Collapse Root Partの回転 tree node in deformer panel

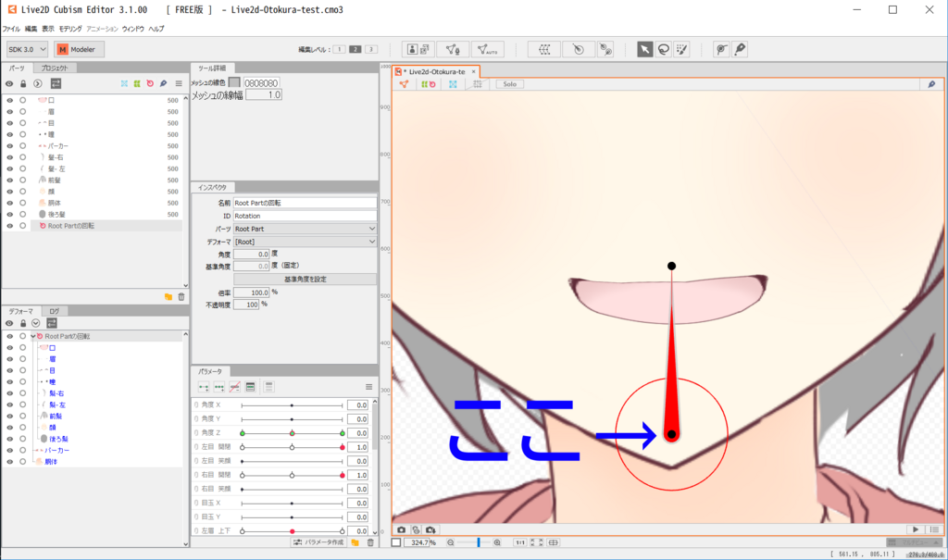[32, 336]
